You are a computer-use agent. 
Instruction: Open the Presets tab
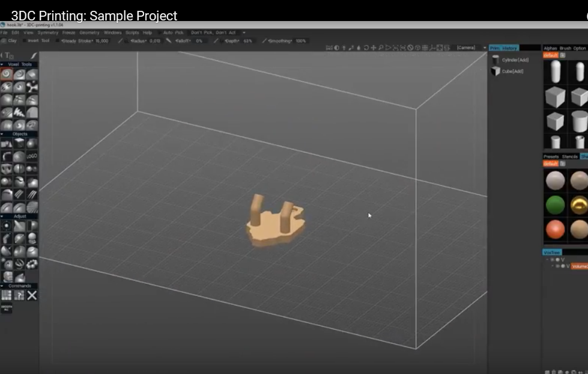point(551,156)
